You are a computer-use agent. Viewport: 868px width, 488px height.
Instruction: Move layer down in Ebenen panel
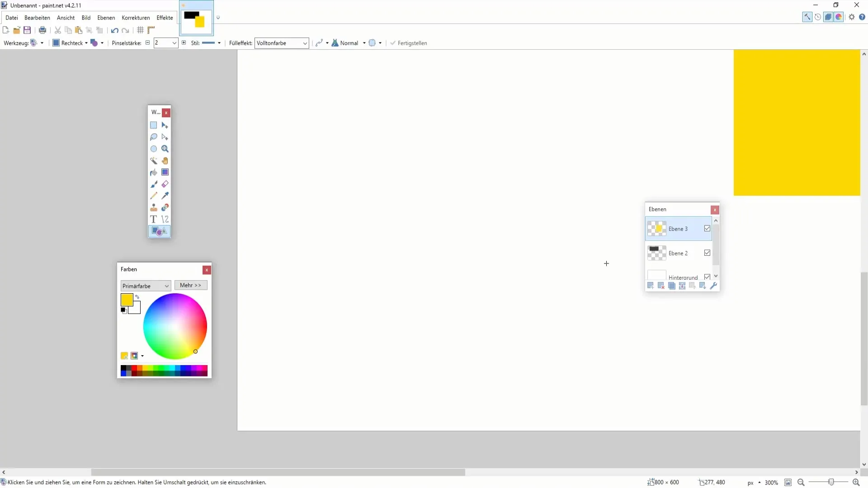pos(703,286)
